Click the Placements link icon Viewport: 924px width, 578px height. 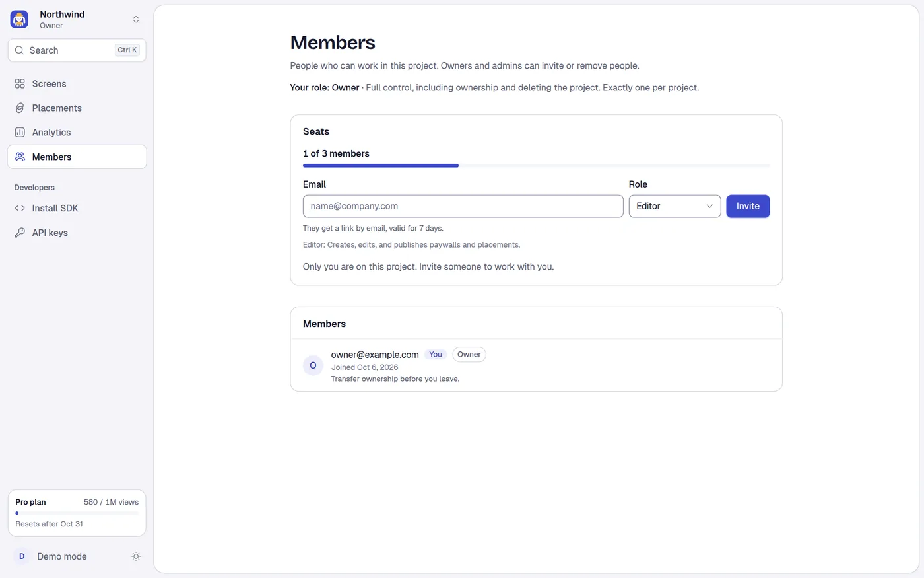point(20,108)
